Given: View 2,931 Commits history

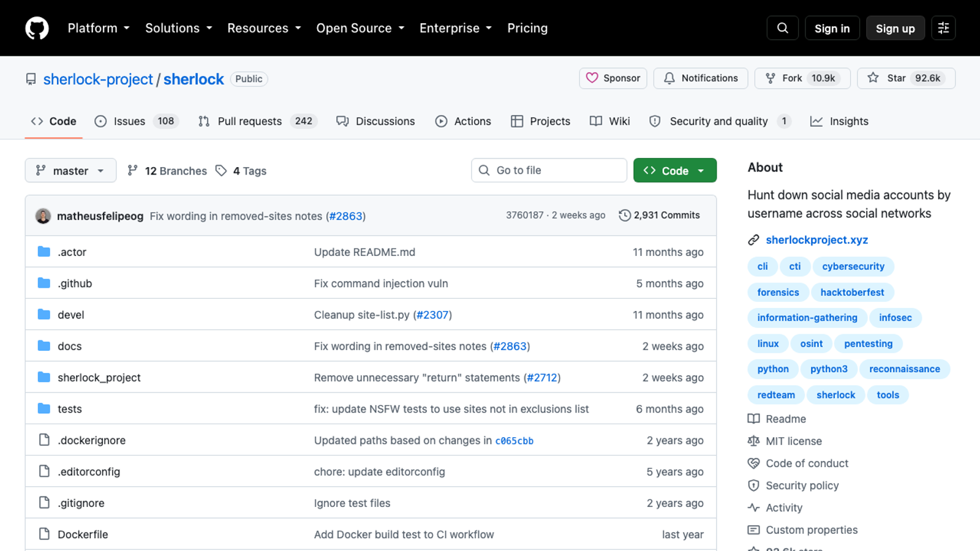Looking at the screenshot, I should [659, 216].
